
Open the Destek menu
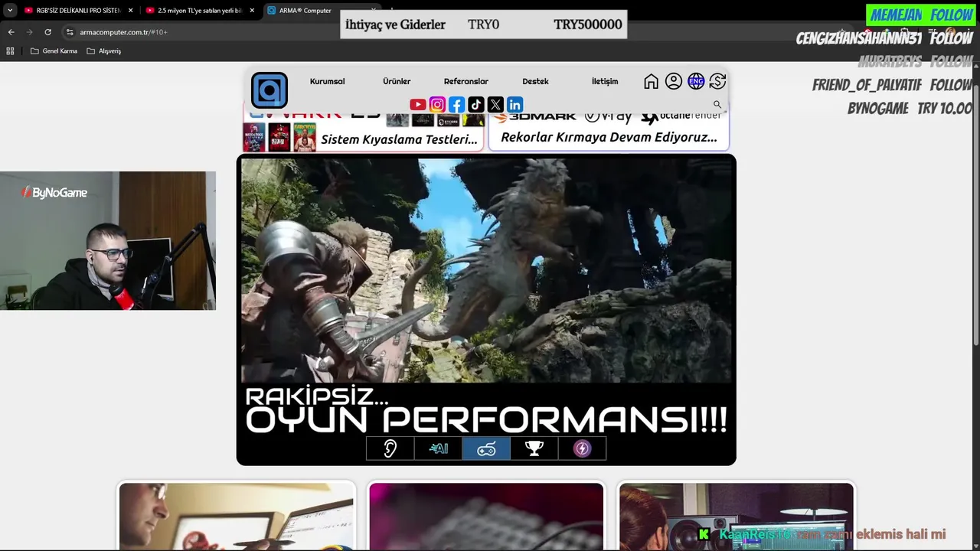pyautogui.click(x=535, y=81)
